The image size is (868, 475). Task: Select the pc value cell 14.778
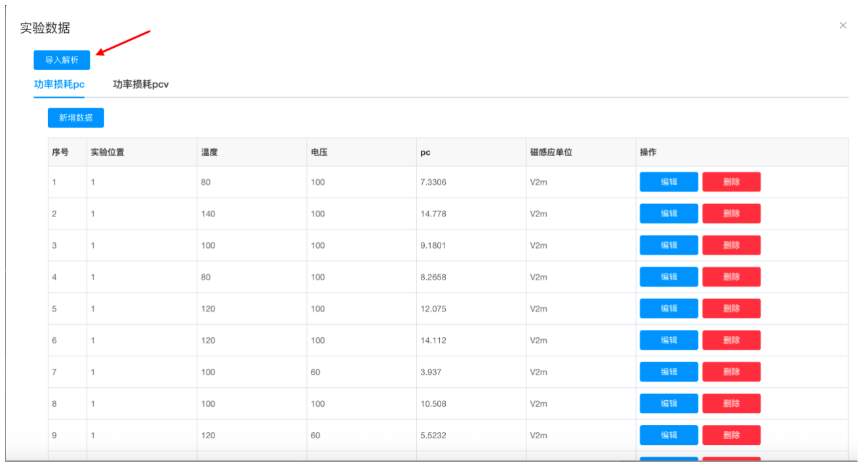click(433, 214)
